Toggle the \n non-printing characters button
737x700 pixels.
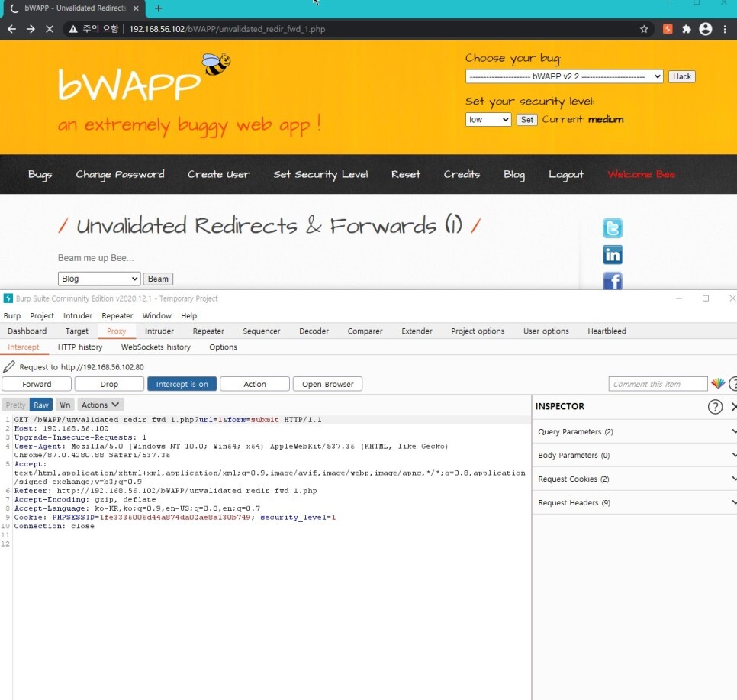coord(65,405)
